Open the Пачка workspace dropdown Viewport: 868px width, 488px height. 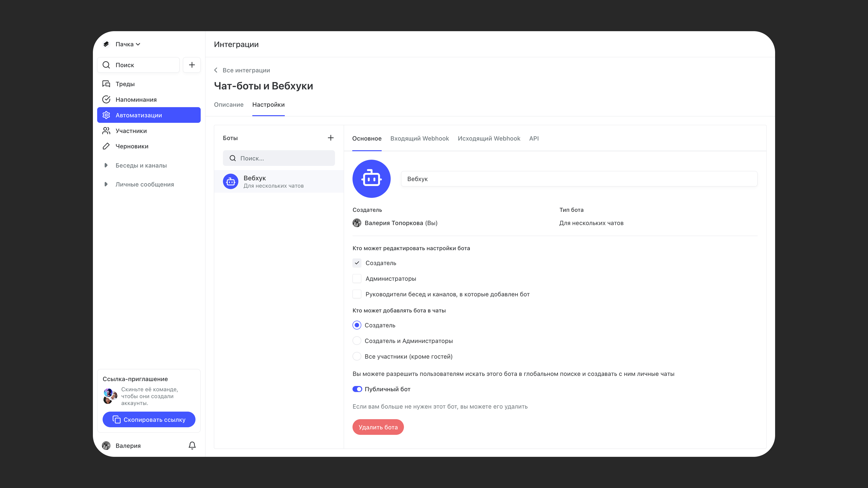(127, 44)
